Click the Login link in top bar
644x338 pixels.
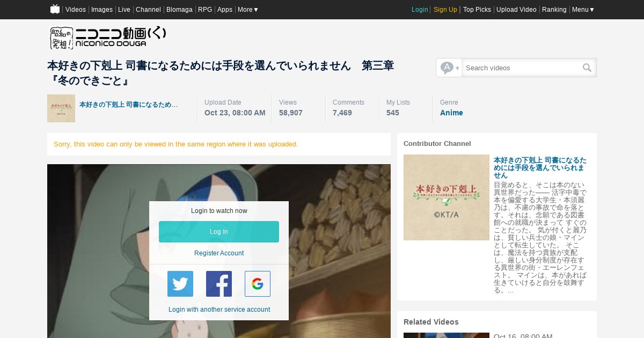(420, 10)
